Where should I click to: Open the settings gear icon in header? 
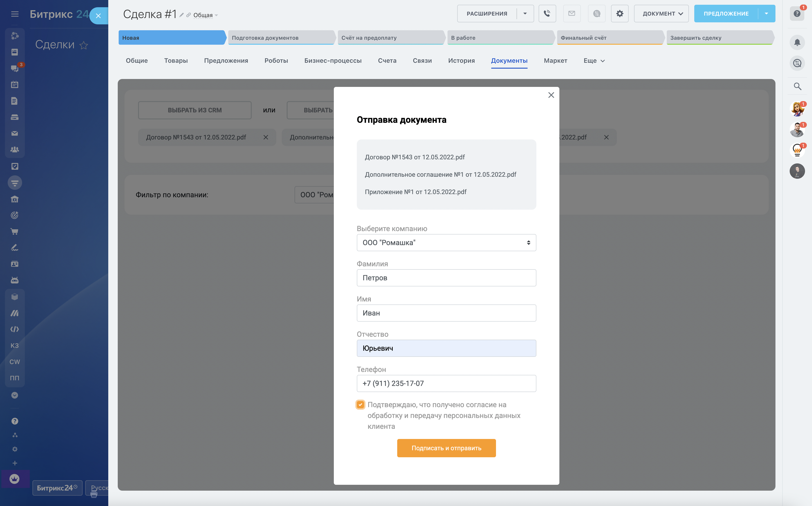coord(619,14)
